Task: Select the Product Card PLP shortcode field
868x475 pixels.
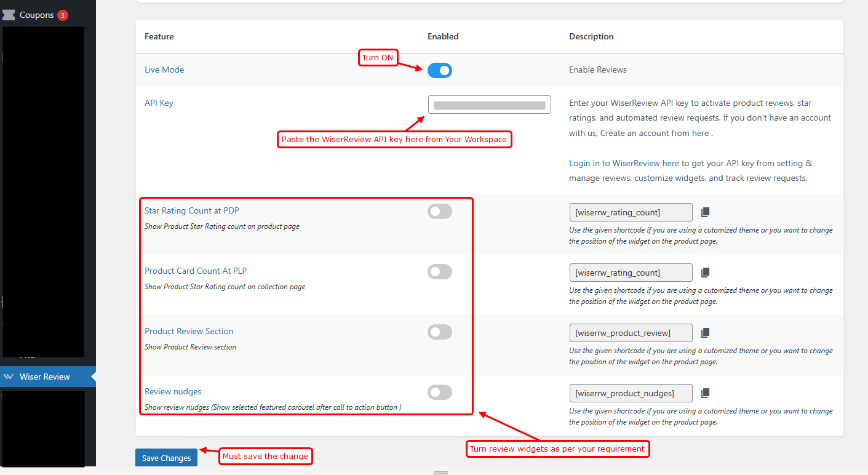Action: [631, 273]
